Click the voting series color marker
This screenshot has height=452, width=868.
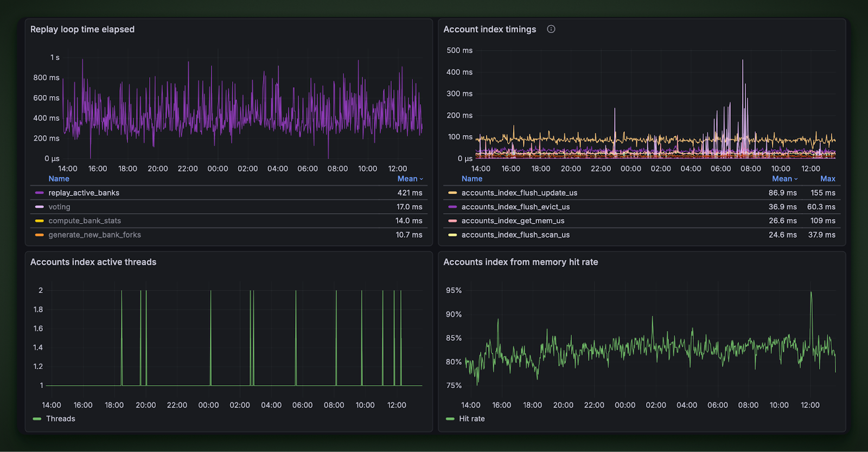pyautogui.click(x=39, y=207)
